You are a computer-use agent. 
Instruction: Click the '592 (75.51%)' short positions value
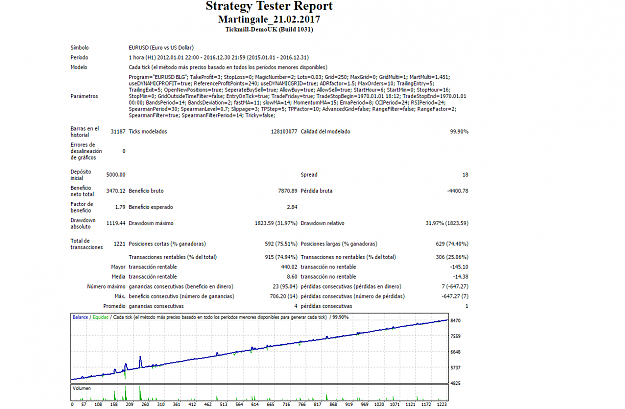pos(281,244)
